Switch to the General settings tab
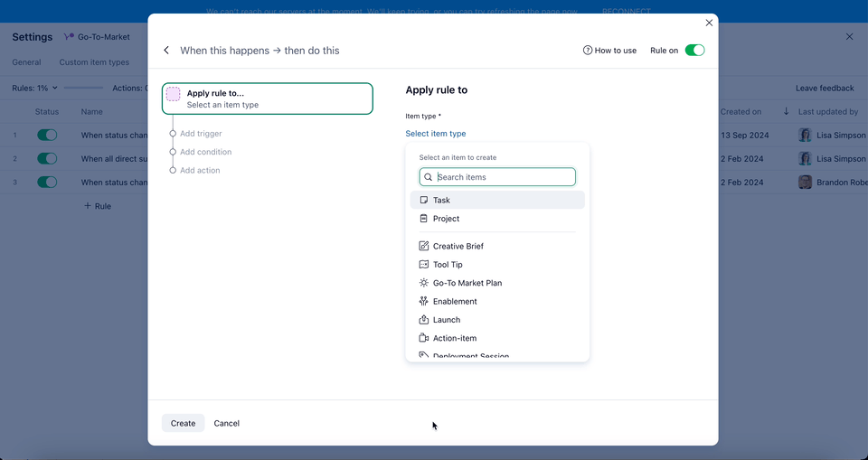The width and height of the screenshot is (868, 460). coord(26,62)
